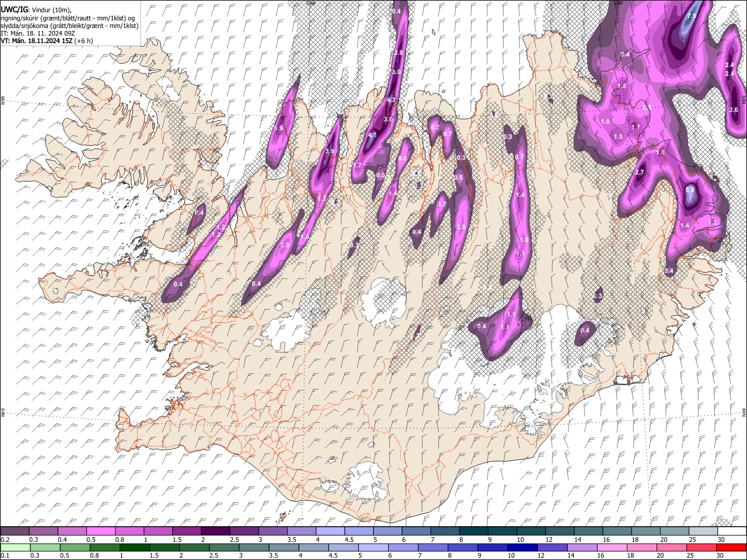Pick the light pink swatch between 16 and 18
The height and width of the screenshot is (560, 747).
[x=611, y=547]
